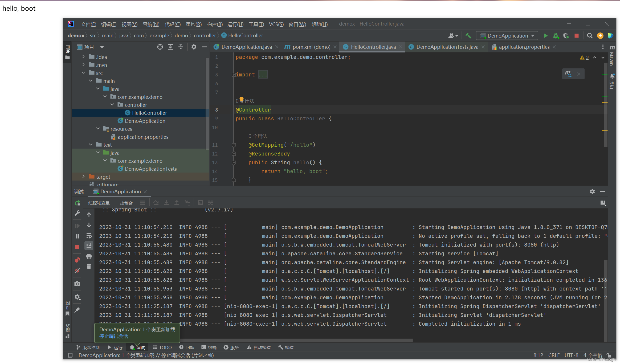This screenshot has height=364, width=620.
Task: Rerun DemoApplication in debug panel
Action: pos(77,203)
